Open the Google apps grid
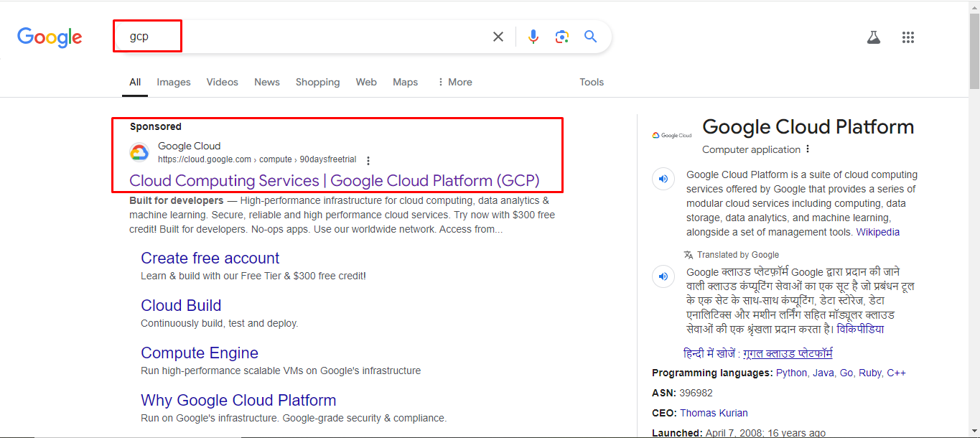Image resolution: width=980 pixels, height=438 pixels. 907,37
